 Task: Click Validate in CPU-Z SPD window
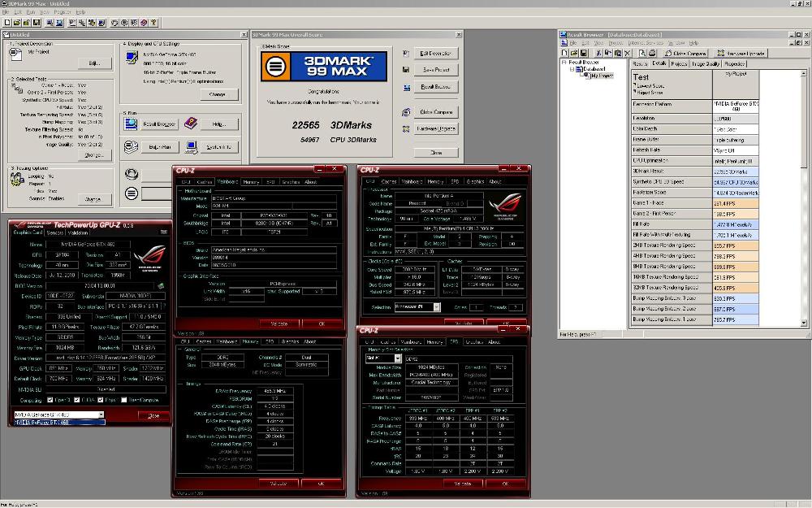[x=463, y=484]
